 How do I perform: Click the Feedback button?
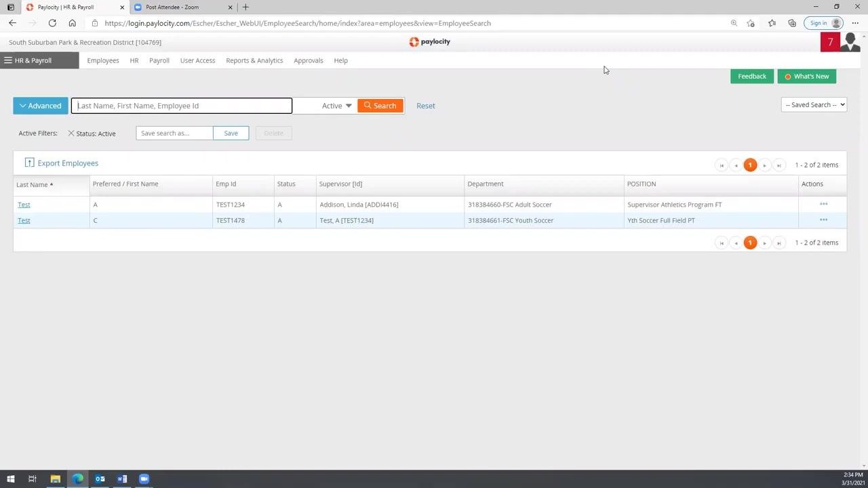tap(752, 77)
